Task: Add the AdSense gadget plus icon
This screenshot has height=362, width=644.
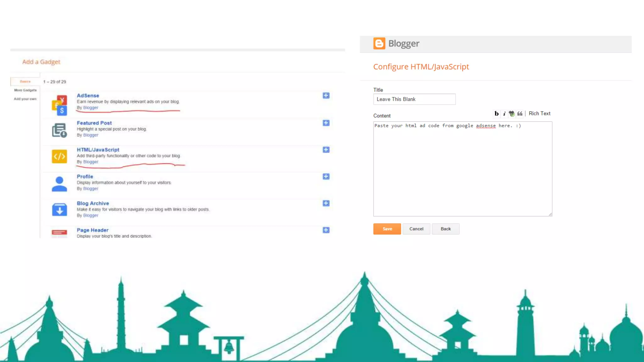Action: pos(326,96)
